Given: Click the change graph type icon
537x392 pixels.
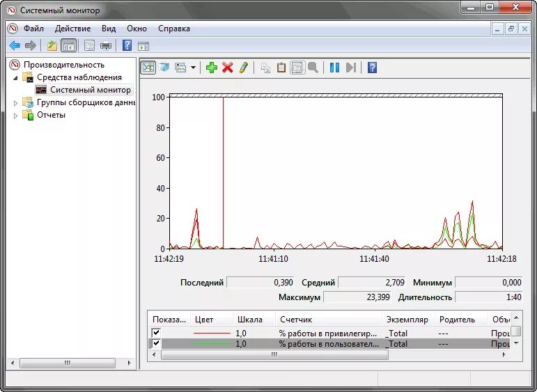Looking at the screenshot, I should pyautogui.click(x=180, y=67).
